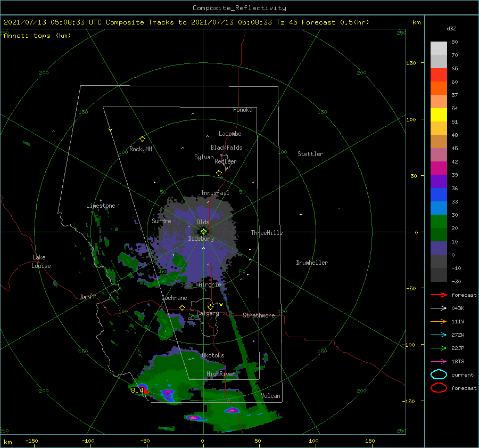Click the yellow radar site marker near Didsbury

203,232
